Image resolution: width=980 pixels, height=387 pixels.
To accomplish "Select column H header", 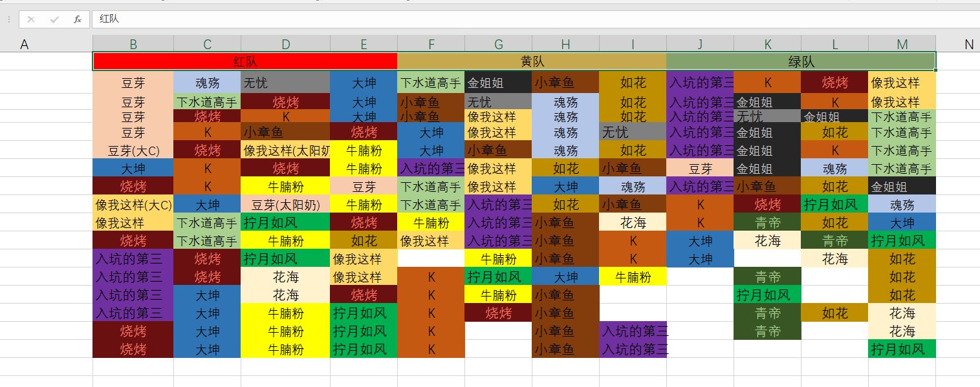I will point(565,45).
